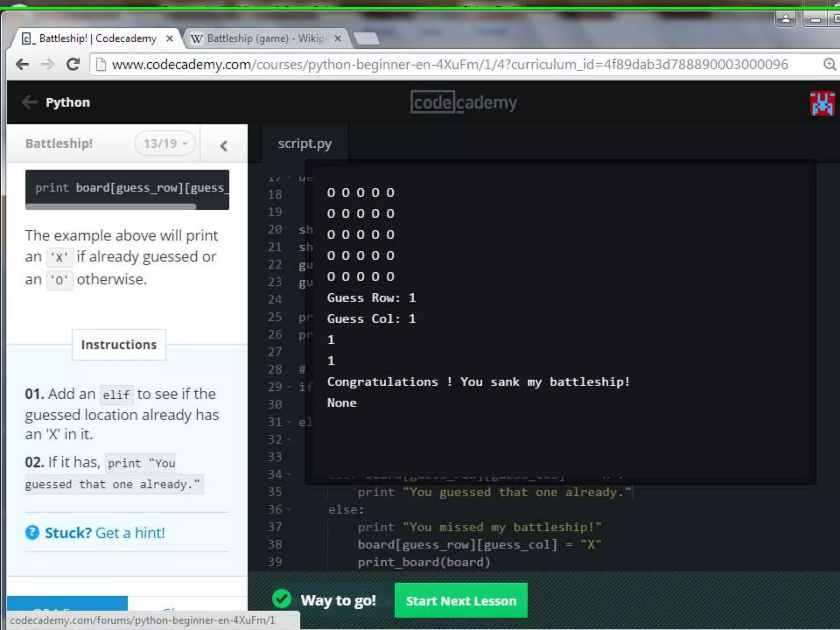Click the browser address bar URL

449,64
